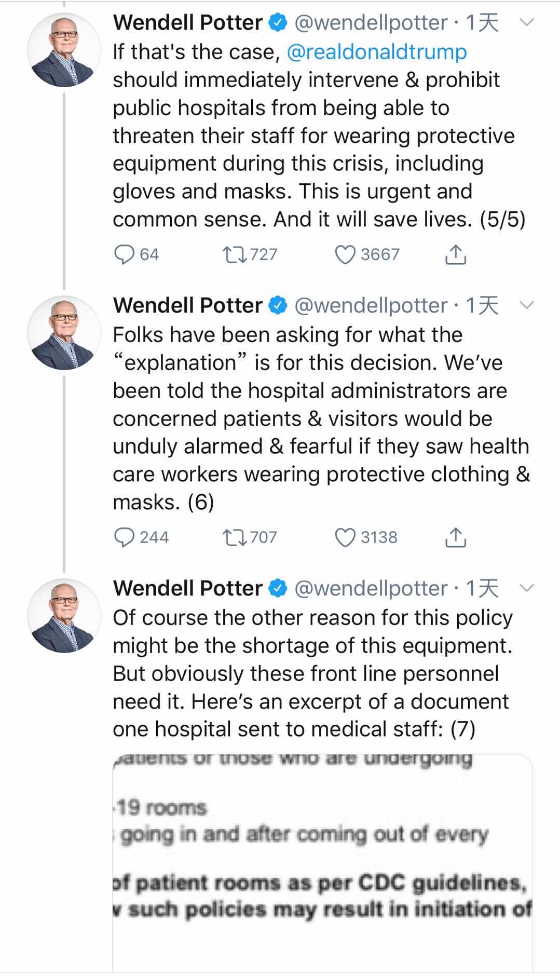The width and height of the screenshot is (560, 976).
Task: Like the tweet with 3667 likes
Action: tap(345, 254)
